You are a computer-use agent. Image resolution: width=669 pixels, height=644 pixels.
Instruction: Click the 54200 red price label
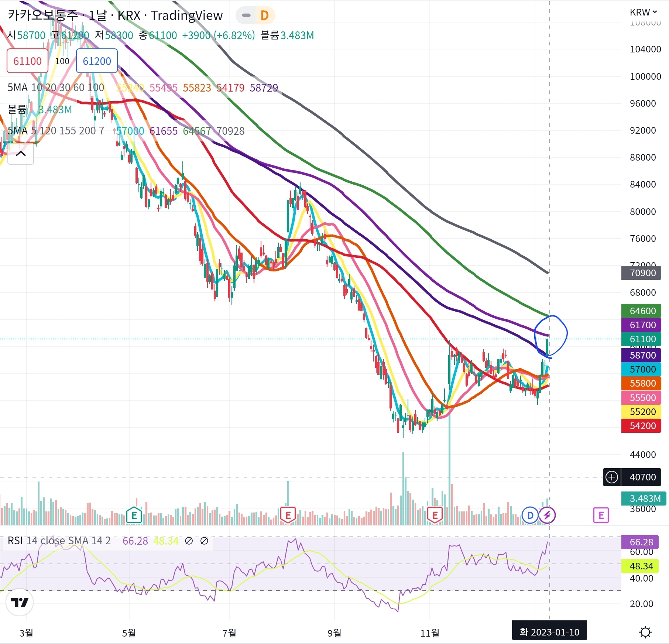pos(641,426)
